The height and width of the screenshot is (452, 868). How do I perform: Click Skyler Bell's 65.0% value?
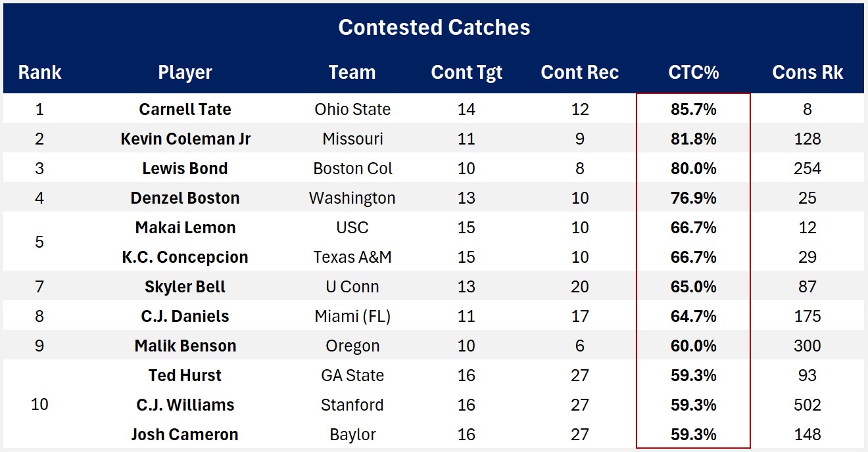693,286
